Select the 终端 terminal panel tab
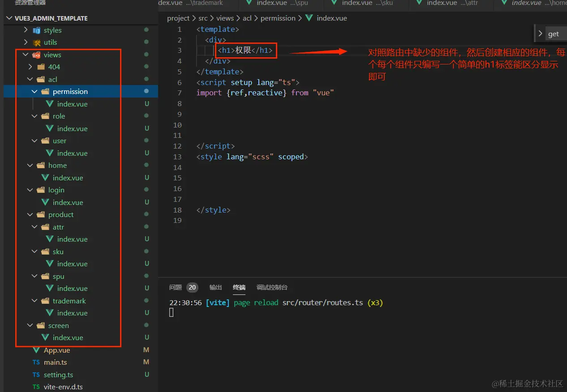This screenshot has width=567, height=392. point(239,287)
